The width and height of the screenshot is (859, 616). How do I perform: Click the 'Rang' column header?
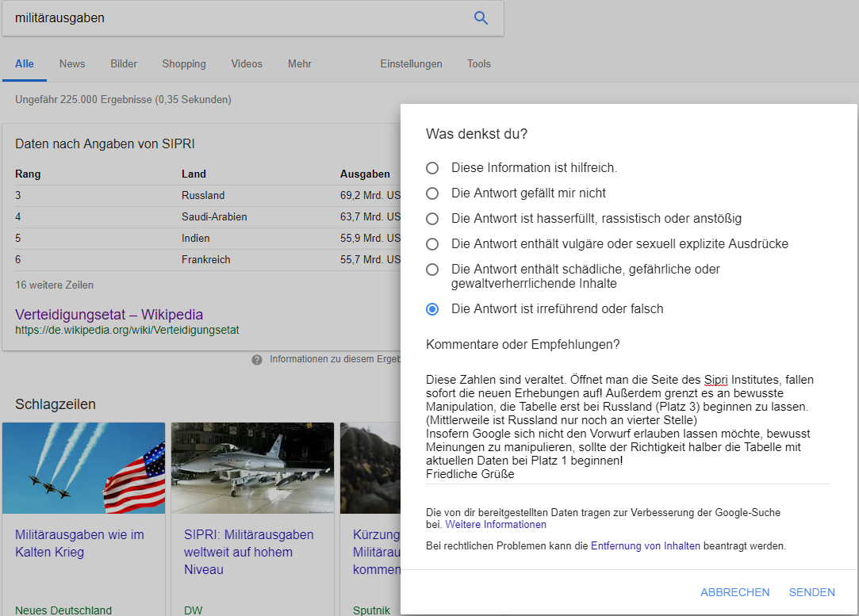(28, 174)
